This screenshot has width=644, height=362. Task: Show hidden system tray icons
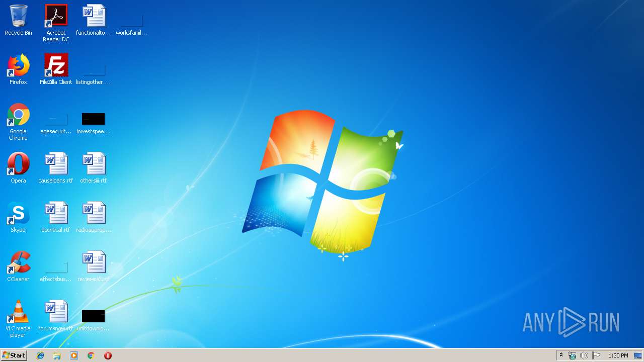561,355
